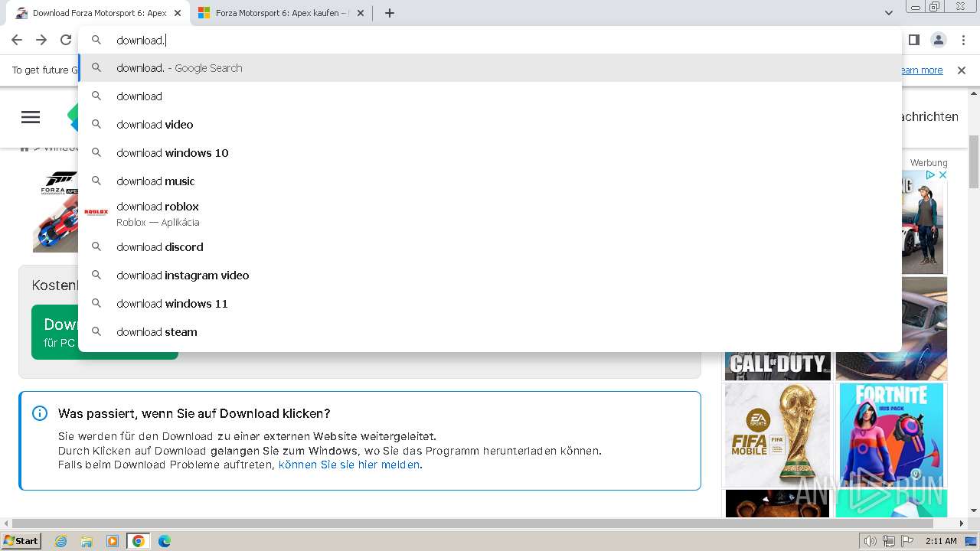The height and width of the screenshot is (551, 980).
Task: Open the Forza game thumbnail image
Action: coord(55,211)
